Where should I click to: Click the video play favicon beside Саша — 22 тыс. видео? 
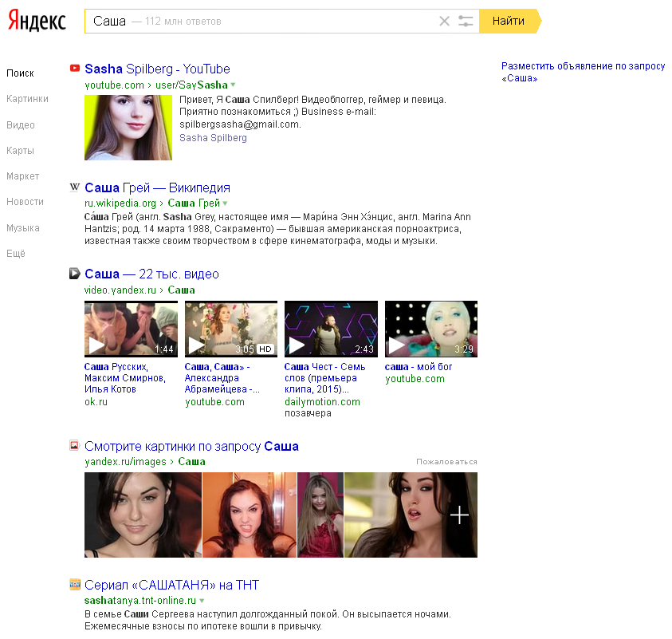point(75,274)
